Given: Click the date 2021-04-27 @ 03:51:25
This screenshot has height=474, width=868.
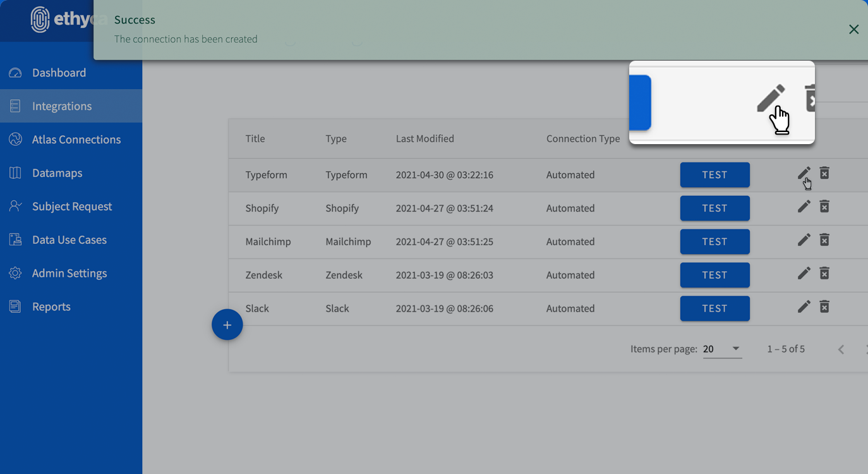Looking at the screenshot, I should (x=445, y=242).
